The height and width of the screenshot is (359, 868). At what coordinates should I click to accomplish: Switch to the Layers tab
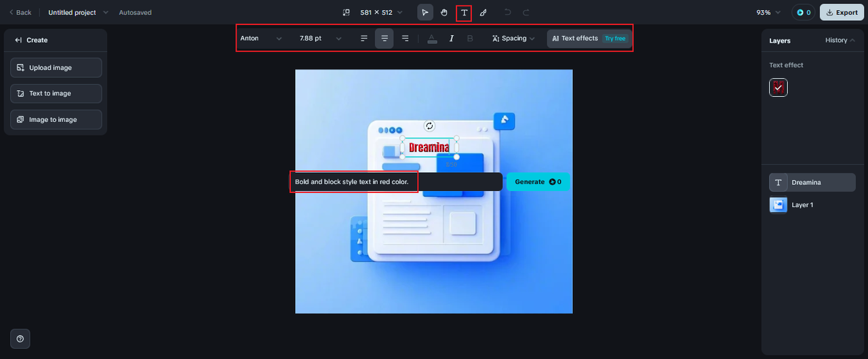(780, 41)
